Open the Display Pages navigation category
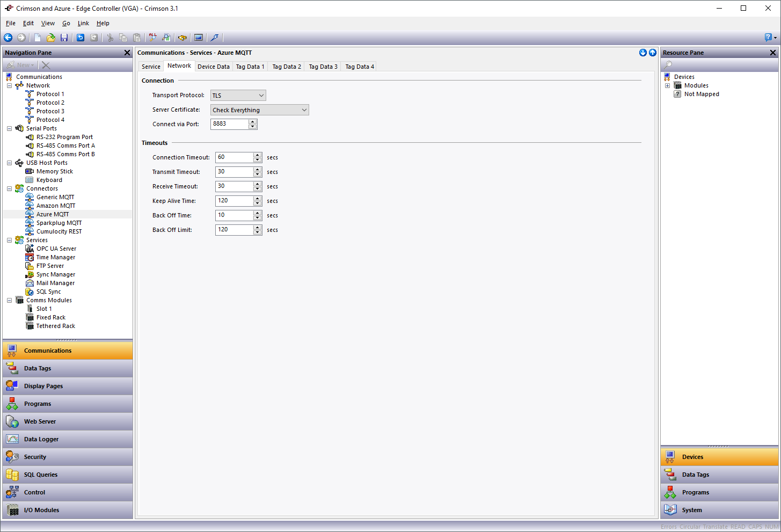 point(68,386)
